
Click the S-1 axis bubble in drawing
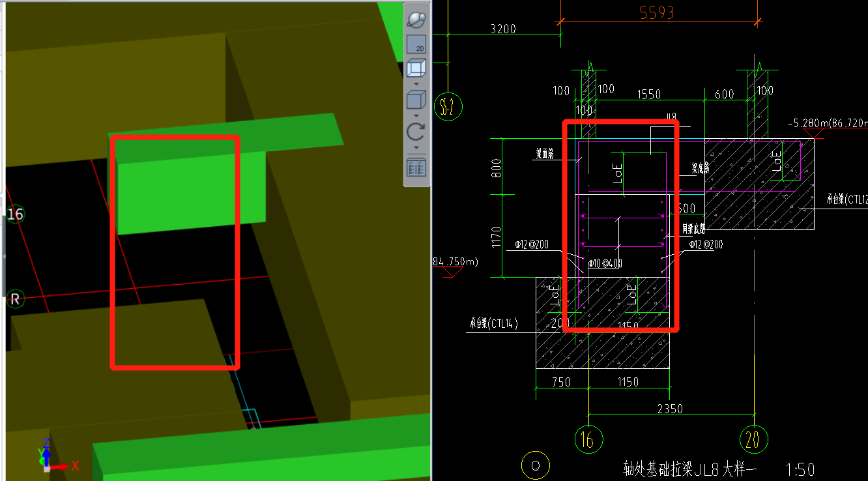[x=448, y=107]
